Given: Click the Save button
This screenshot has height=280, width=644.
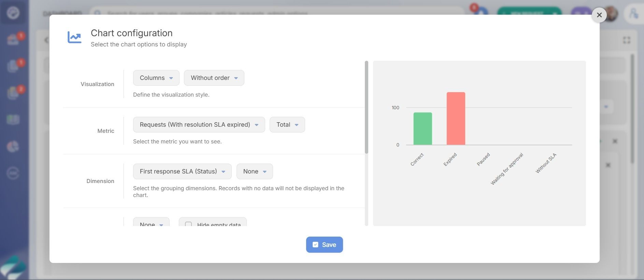Looking at the screenshot, I should (324, 245).
